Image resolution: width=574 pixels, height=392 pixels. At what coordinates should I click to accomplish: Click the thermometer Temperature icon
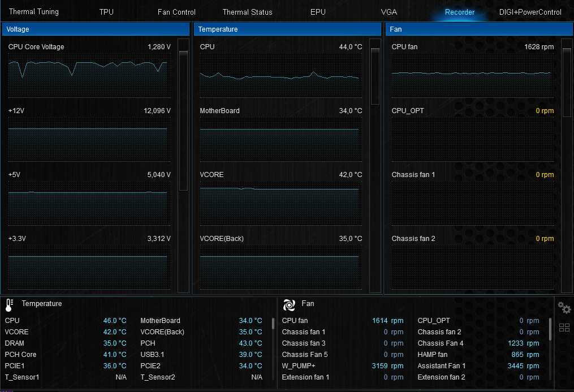pyautogui.click(x=10, y=305)
